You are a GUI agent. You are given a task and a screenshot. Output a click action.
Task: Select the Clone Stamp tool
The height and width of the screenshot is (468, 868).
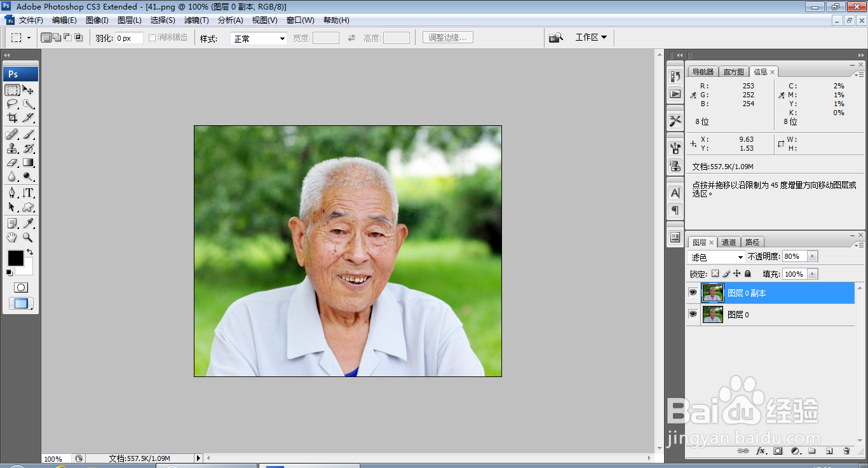13,149
